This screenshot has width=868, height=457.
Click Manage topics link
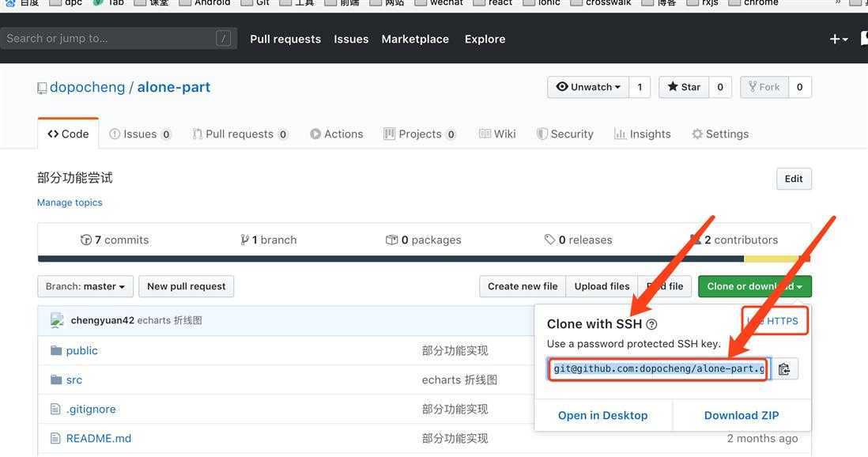point(70,202)
